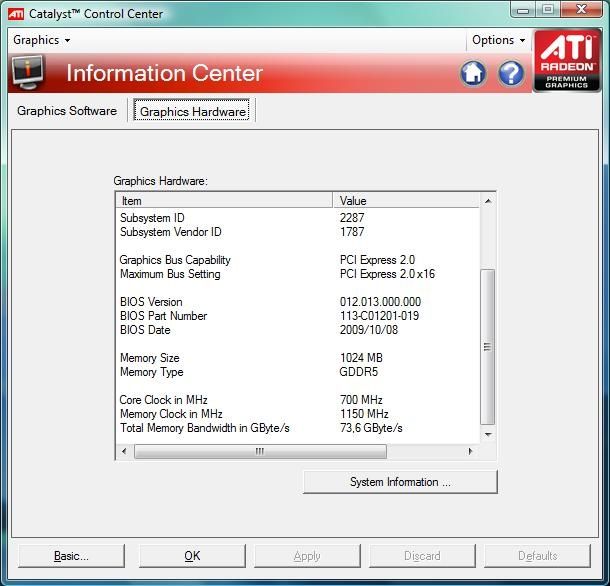The height and width of the screenshot is (586, 610).
Task: Click the Discard button
Action: 422,556
